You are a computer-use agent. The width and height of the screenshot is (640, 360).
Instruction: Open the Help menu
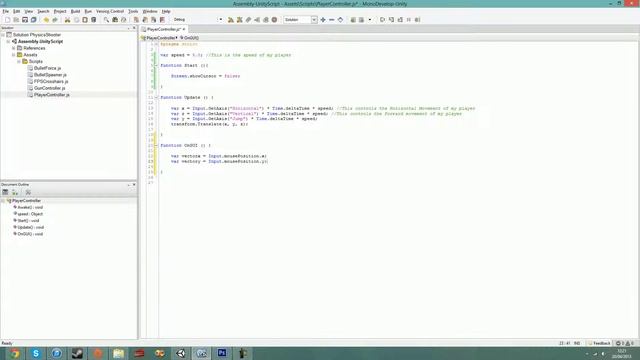coord(166,11)
